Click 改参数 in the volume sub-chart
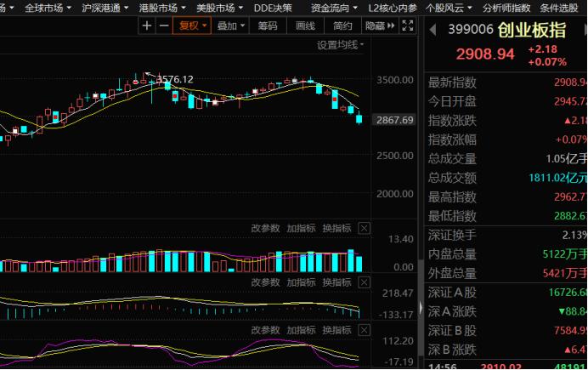This screenshot has width=588, height=370. pyautogui.click(x=265, y=228)
